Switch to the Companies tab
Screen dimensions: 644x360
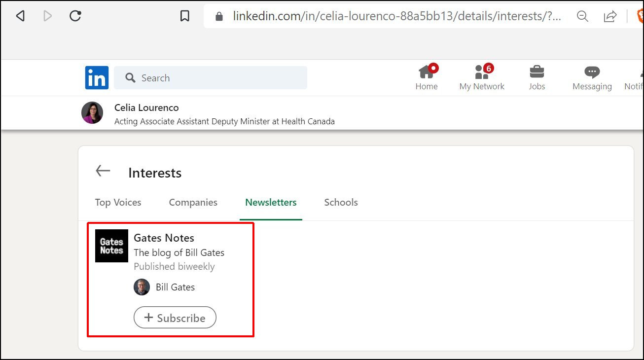pyautogui.click(x=193, y=202)
